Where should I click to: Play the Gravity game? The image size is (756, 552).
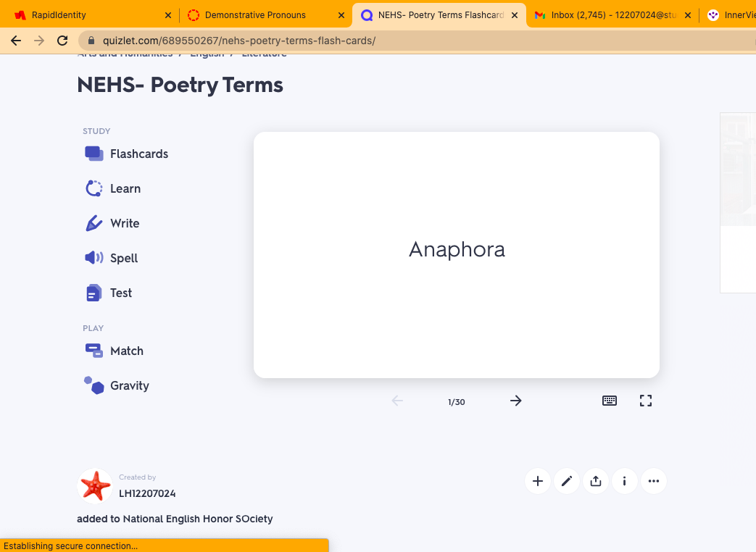point(117,385)
